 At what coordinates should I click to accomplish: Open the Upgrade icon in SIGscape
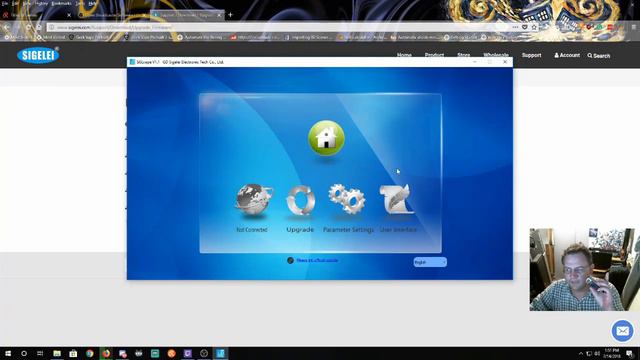300,200
